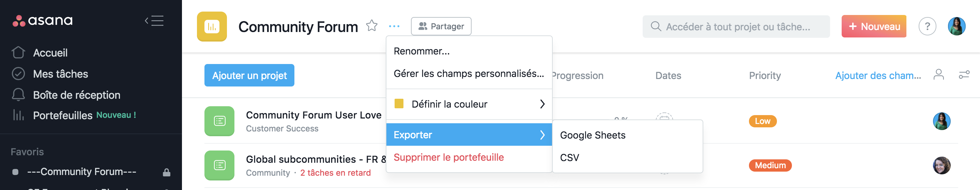
Task: Click the project search field
Action: (736, 27)
